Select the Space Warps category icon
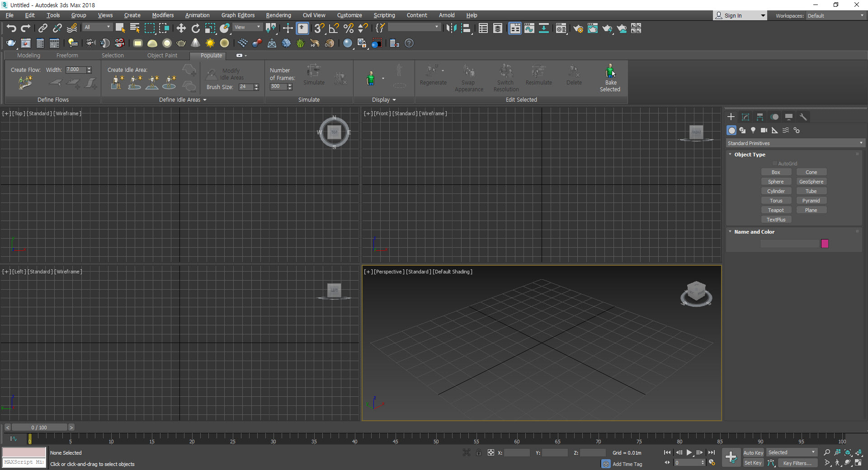The width and height of the screenshot is (868, 470). (x=786, y=130)
